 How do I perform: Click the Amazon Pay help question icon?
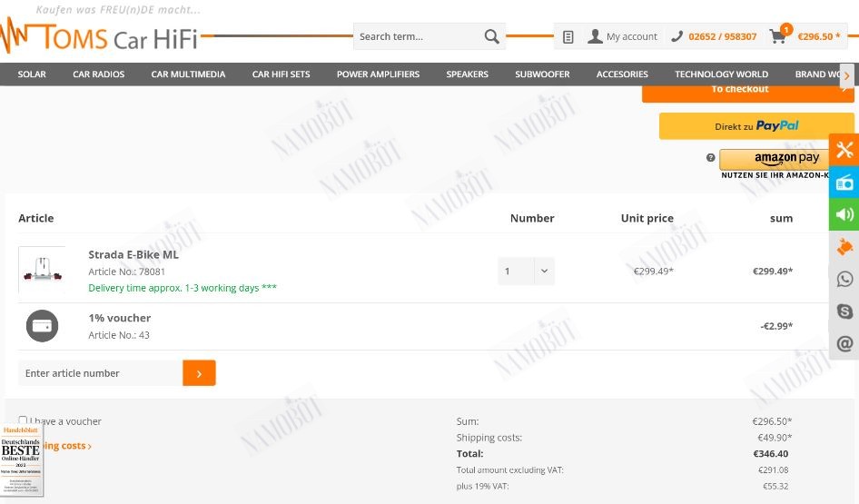coord(711,158)
